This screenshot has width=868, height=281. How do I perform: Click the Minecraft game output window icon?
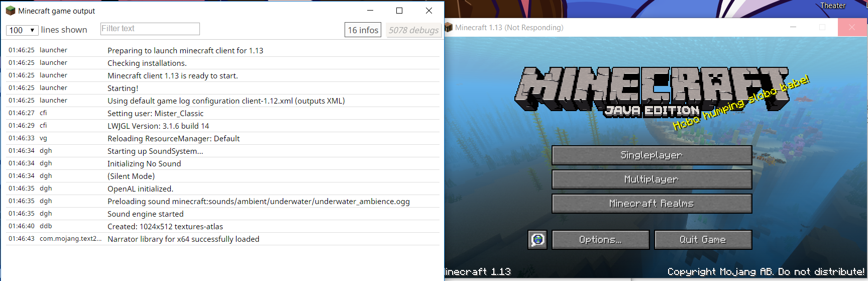click(11, 11)
